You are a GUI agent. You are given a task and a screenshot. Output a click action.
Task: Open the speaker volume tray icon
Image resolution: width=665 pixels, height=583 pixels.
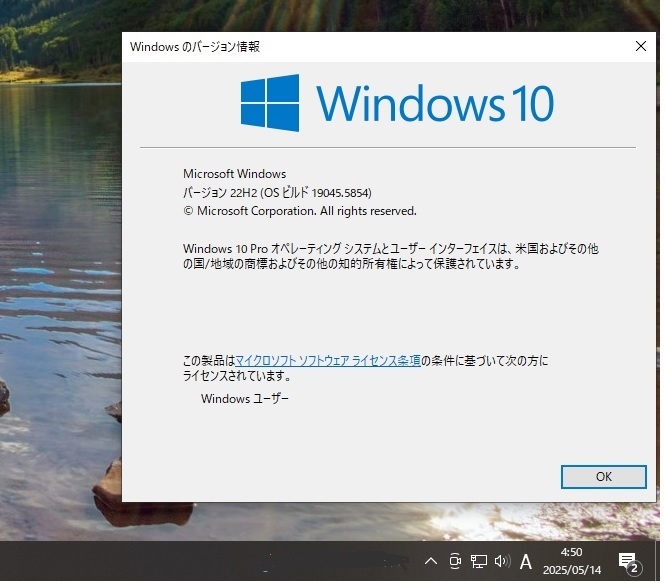point(502,561)
